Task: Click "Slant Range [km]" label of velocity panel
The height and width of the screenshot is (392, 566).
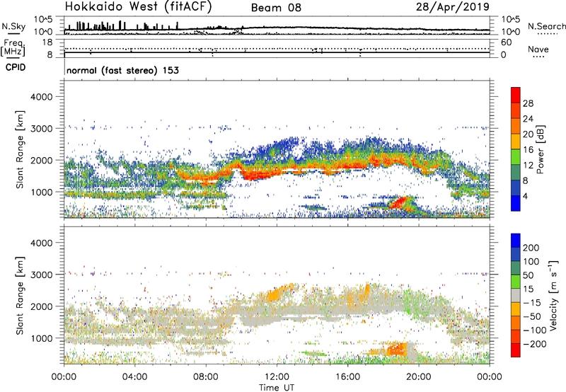Action: point(20,296)
